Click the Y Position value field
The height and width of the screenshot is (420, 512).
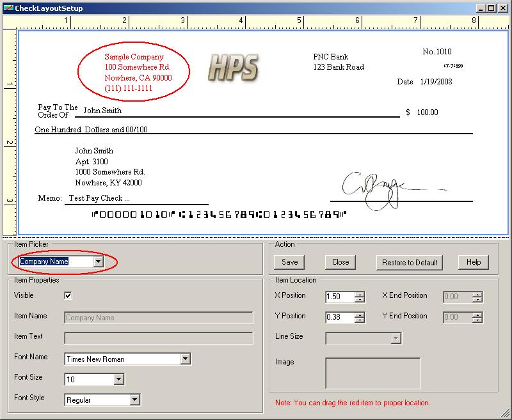[339, 317]
